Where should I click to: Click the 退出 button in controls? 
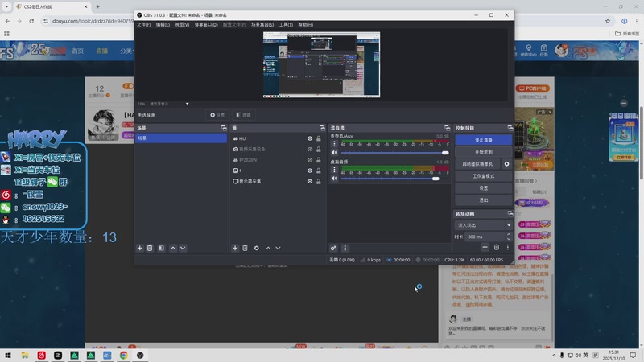click(484, 200)
